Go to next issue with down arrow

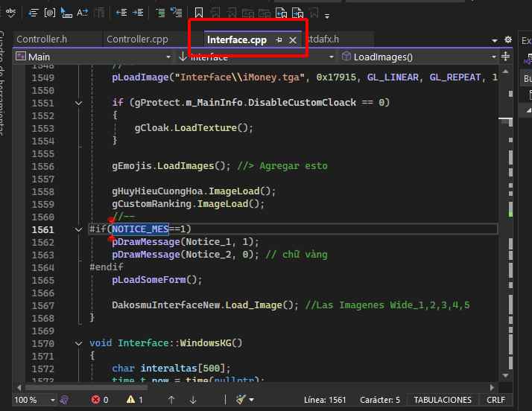coord(193,400)
